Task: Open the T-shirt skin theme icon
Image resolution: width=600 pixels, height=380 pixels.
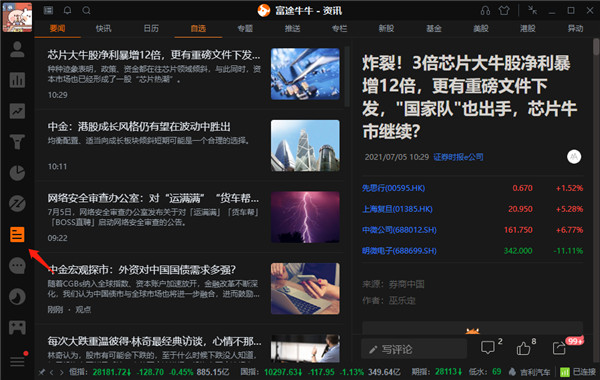Action: click(504, 10)
